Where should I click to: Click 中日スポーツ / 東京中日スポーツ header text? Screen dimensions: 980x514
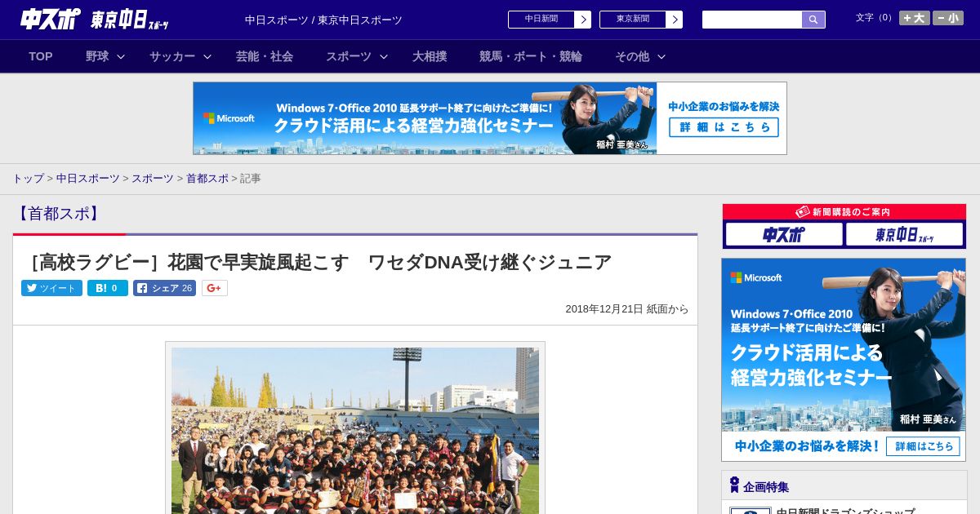(323, 20)
